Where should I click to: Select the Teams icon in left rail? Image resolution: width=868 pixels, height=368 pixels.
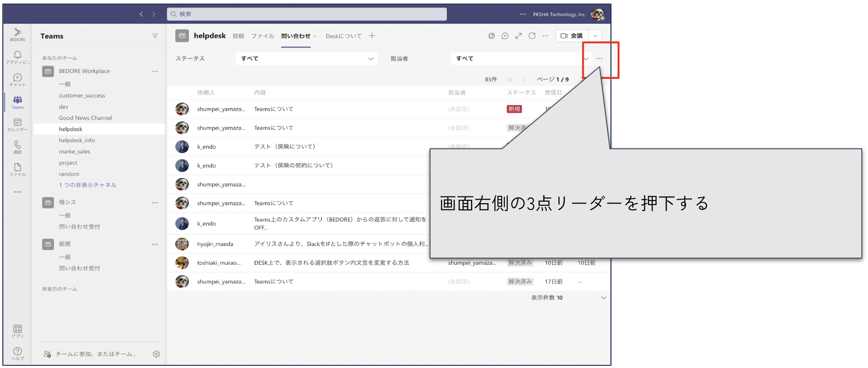tap(17, 102)
